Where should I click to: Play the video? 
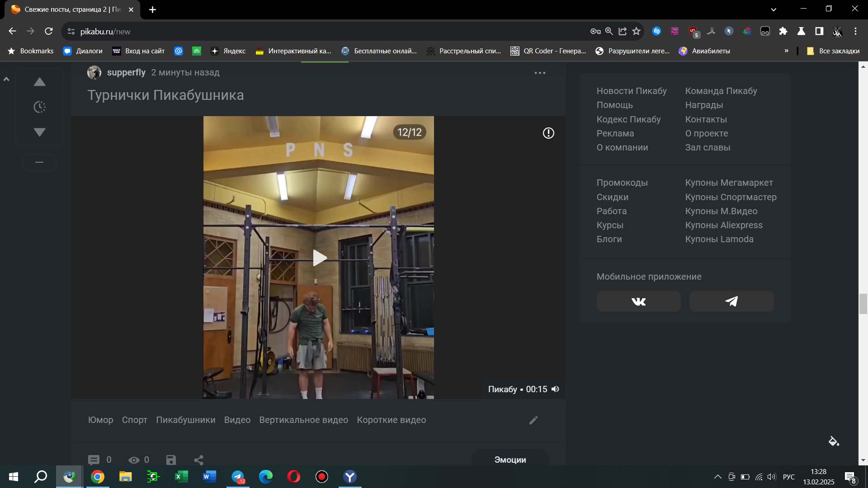click(x=319, y=258)
